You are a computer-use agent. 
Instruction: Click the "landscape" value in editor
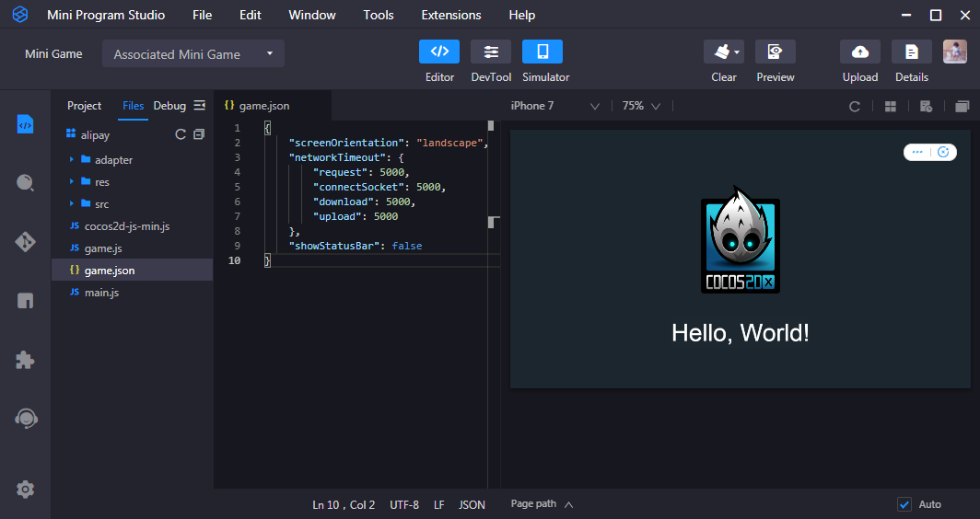[x=450, y=143]
